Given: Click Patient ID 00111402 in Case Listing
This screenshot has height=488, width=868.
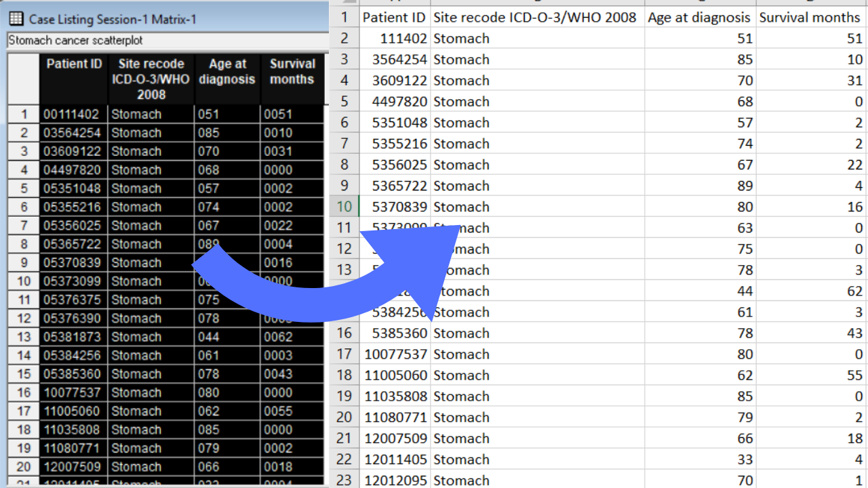Looking at the screenshot, I should pyautogui.click(x=74, y=114).
